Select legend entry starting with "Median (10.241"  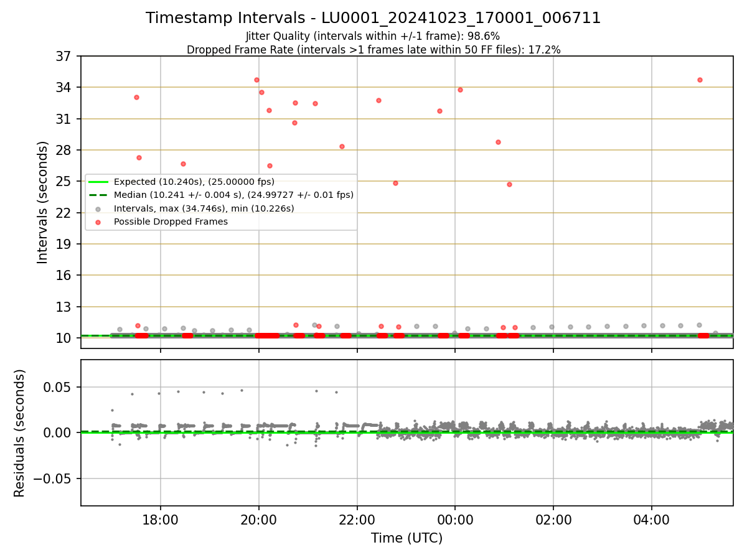(x=233, y=195)
